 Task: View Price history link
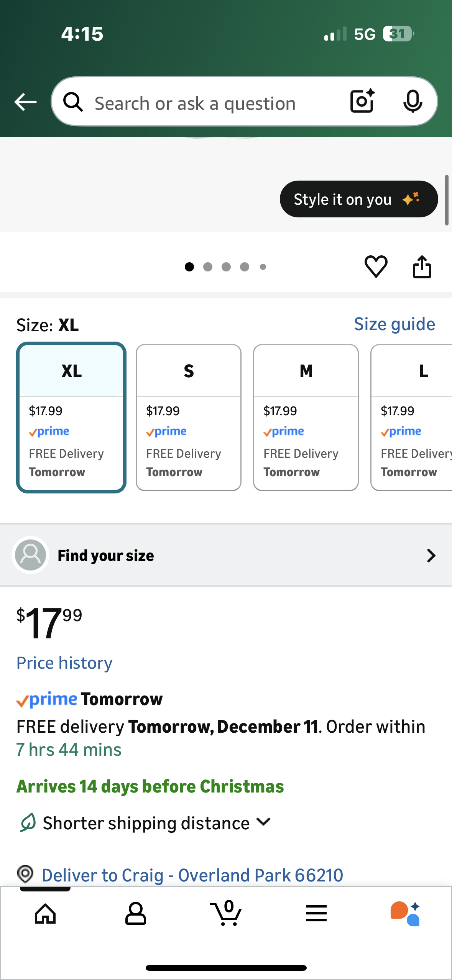click(x=64, y=663)
